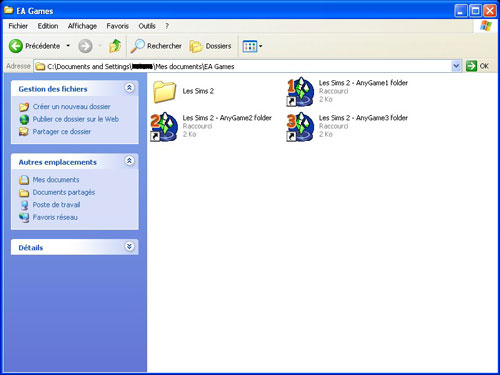Click the Mes documents sidebar folder icon
Image resolution: width=500 pixels, height=375 pixels.
[24, 180]
